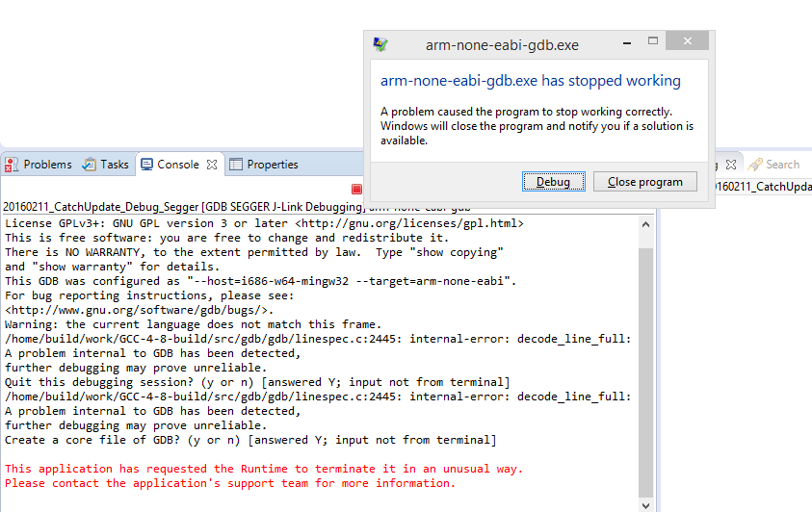This screenshot has height=512, width=812.
Task: Close the crash dialog with X button
Action: click(x=687, y=40)
